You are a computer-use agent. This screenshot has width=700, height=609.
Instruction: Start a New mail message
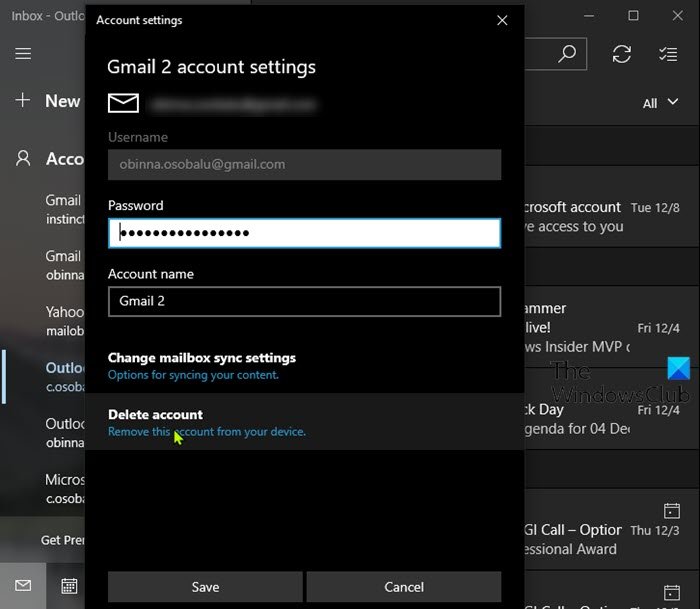coord(62,101)
